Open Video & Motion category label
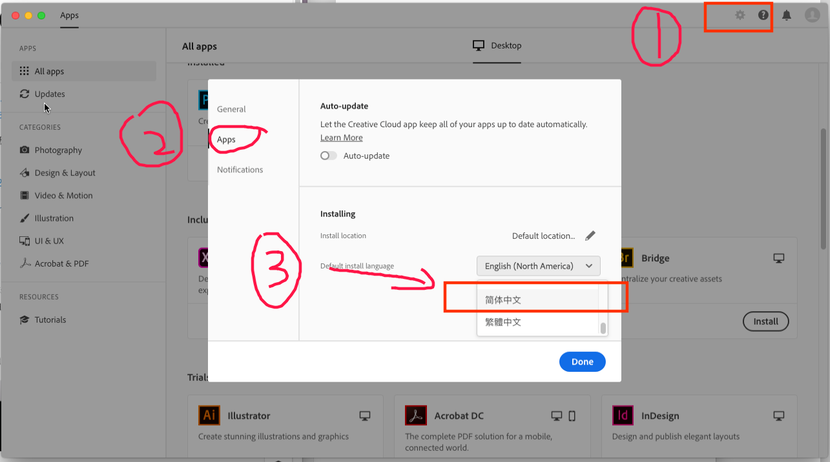Screen dimensions: 830x462 (x=64, y=195)
